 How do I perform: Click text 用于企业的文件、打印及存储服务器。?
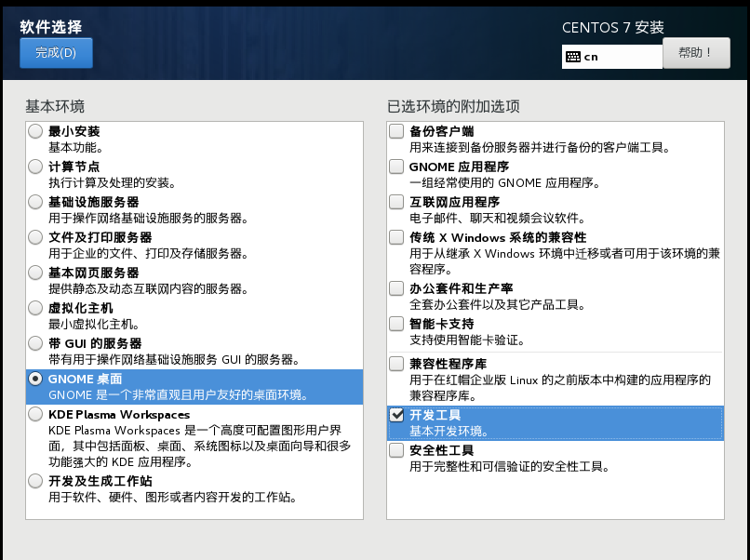(x=151, y=253)
